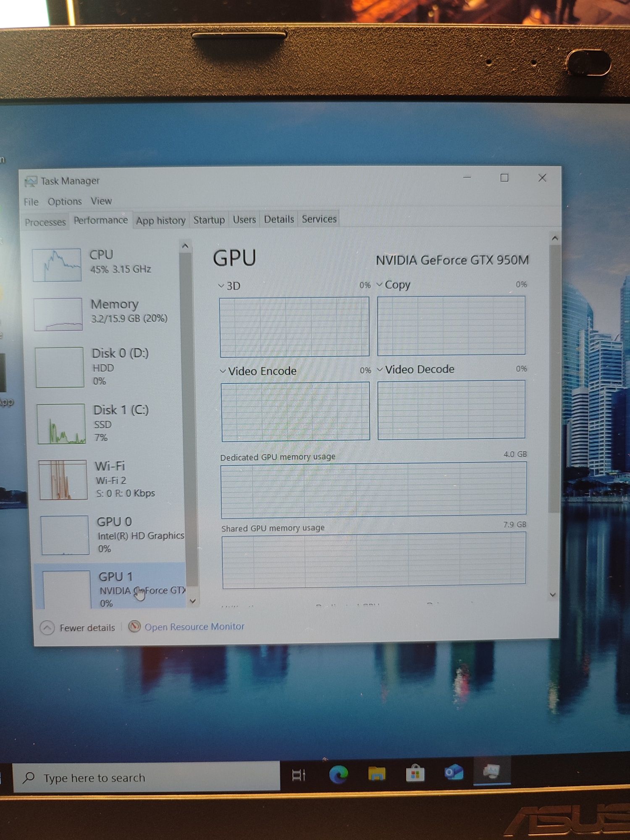630x840 pixels.
Task: Click the large GPU heading
Action: click(234, 258)
